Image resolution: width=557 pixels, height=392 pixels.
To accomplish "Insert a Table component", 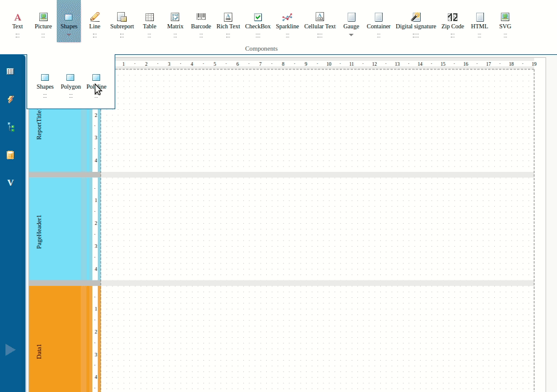I will coord(150,21).
